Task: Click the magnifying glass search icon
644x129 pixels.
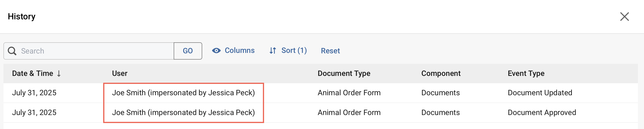Action: coord(12,51)
